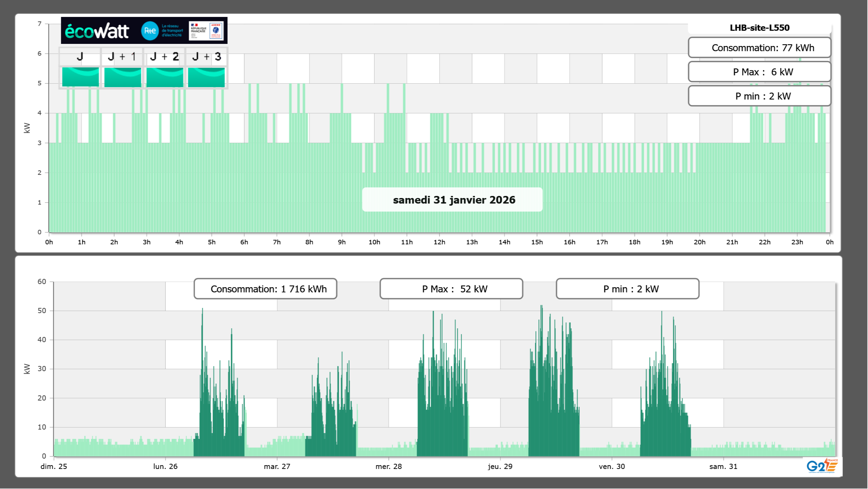
Task: Select the green signal under J + 3
Action: coord(206,77)
